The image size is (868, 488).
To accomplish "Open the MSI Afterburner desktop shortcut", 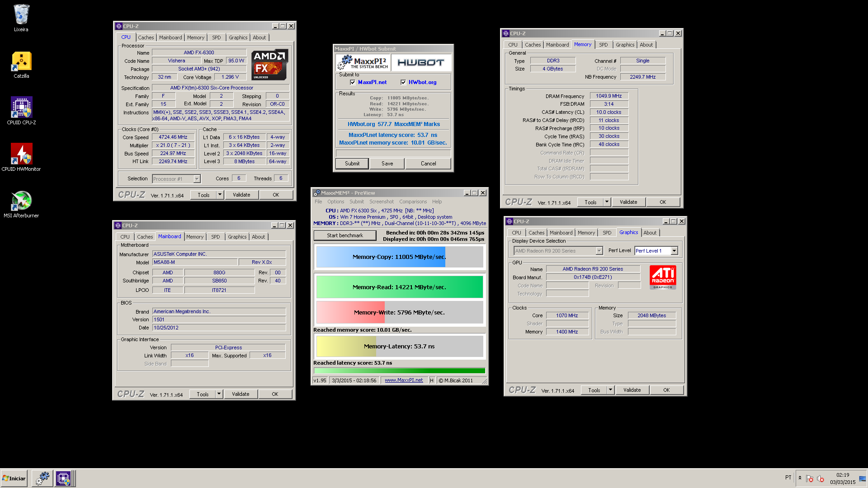I will pyautogui.click(x=21, y=204).
